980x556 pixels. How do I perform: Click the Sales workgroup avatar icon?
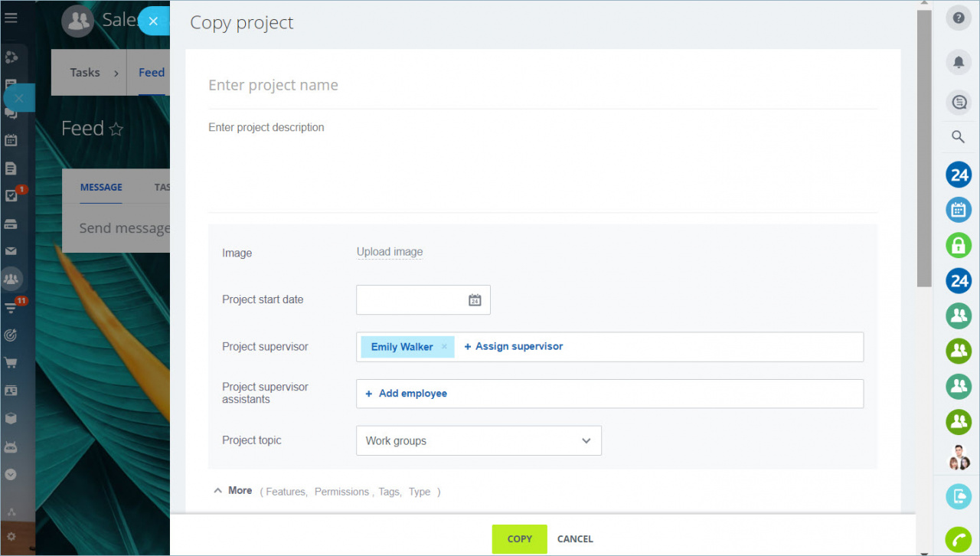(78, 21)
